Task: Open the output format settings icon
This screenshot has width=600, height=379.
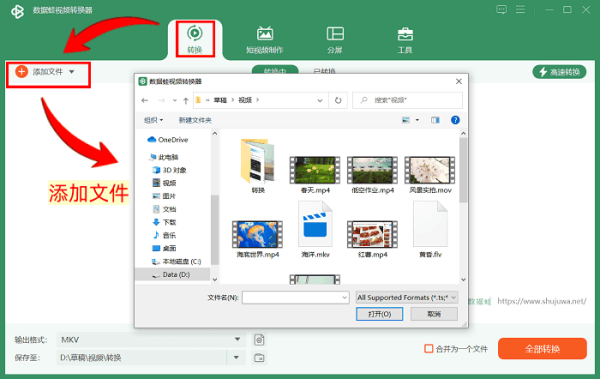Action: click(x=259, y=340)
